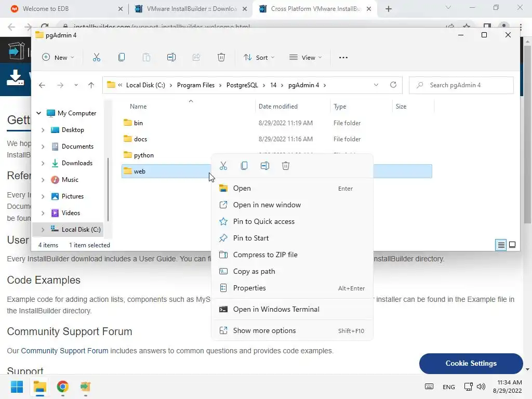Open new Chrome tab with plus button
The width and height of the screenshot is (532, 399).
coord(389,9)
